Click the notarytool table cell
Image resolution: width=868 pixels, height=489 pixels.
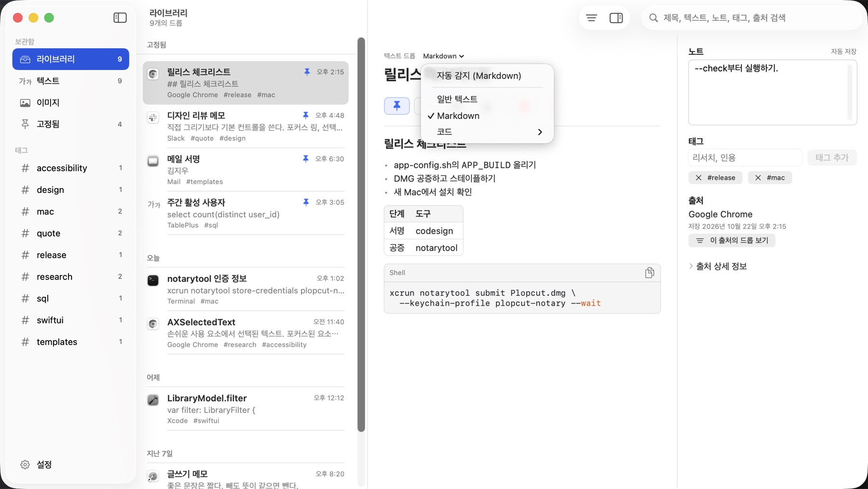[x=436, y=248]
